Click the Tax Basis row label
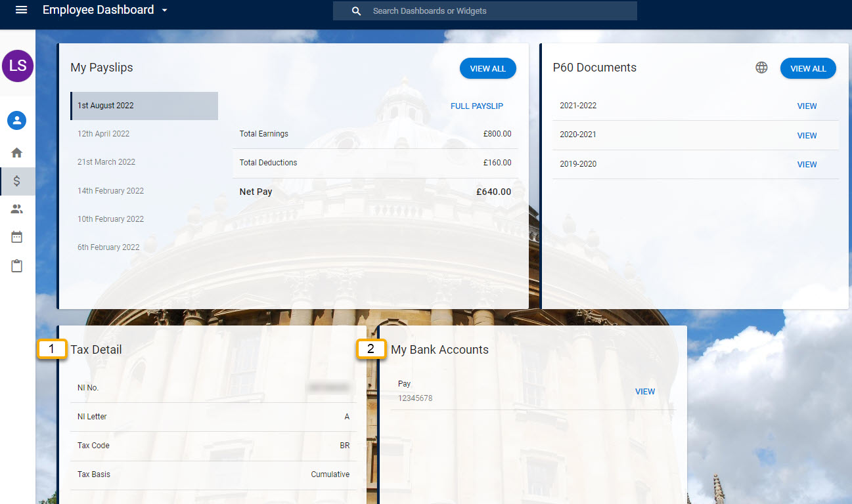Screen dimensions: 852x504 tap(94, 474)
